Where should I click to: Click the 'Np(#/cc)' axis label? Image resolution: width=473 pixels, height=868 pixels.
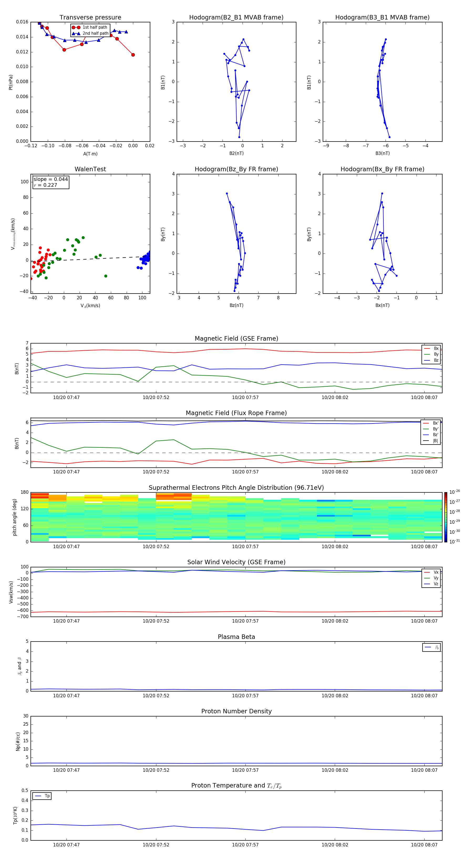point(18,741)
